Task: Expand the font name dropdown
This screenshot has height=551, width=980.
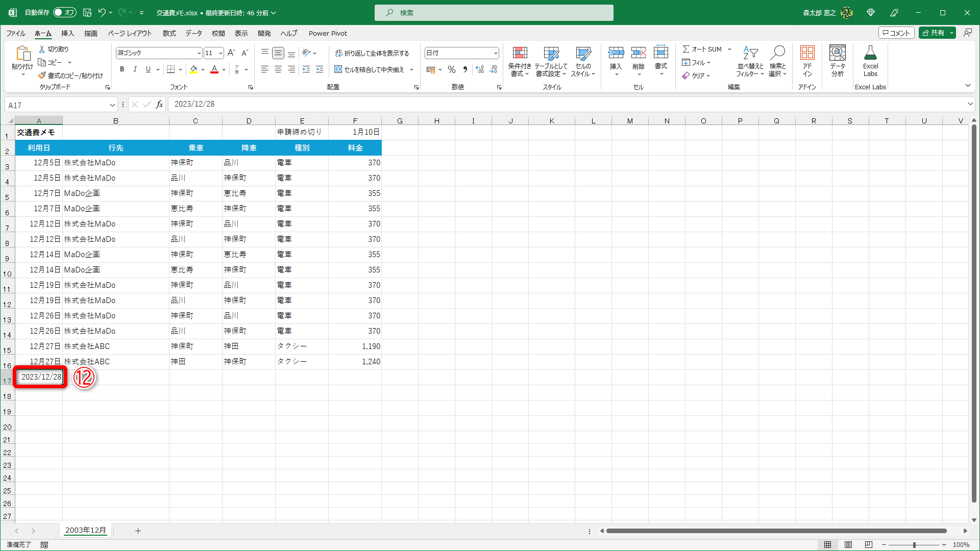Action: point(199,53)
